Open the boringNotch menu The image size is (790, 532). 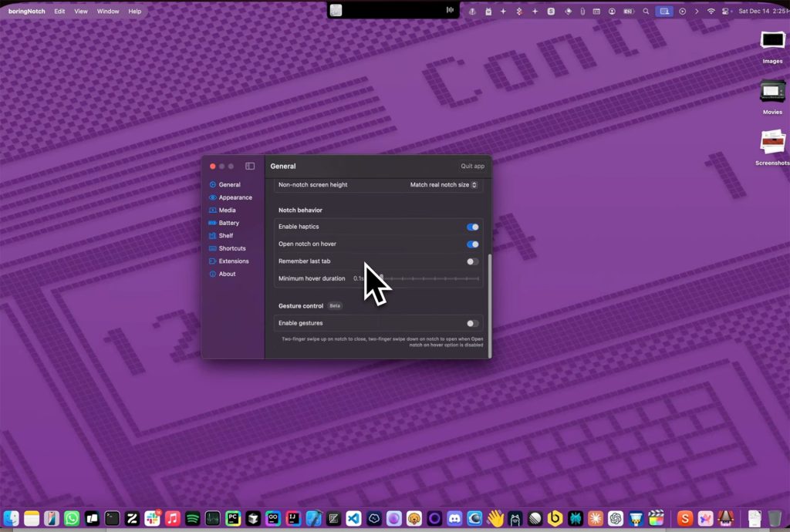click(x=25, y=11)
